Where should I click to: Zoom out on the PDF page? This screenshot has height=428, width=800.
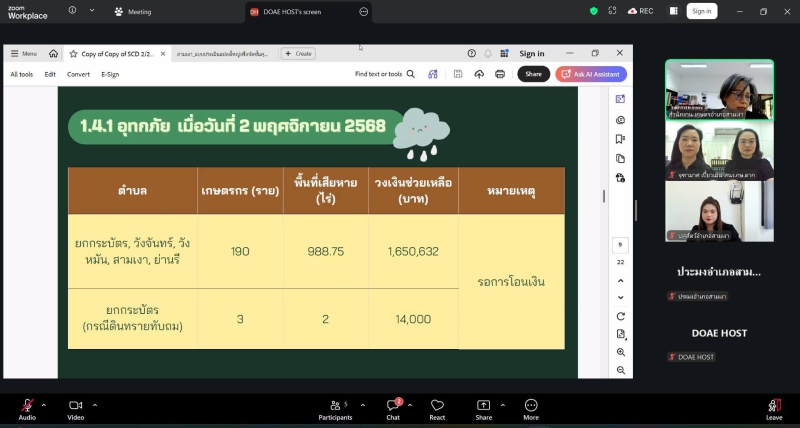click(621, 370)
